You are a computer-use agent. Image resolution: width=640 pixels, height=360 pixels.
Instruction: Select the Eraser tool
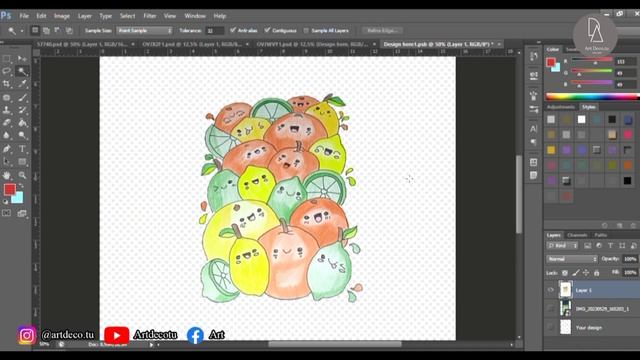[7, 122]
